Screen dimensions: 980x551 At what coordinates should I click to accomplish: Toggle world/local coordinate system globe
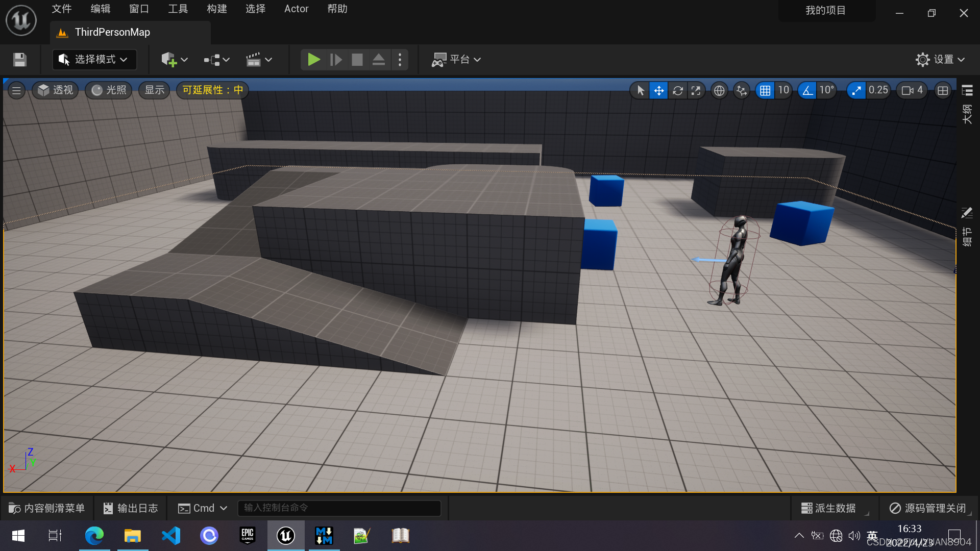pos(719,90)
